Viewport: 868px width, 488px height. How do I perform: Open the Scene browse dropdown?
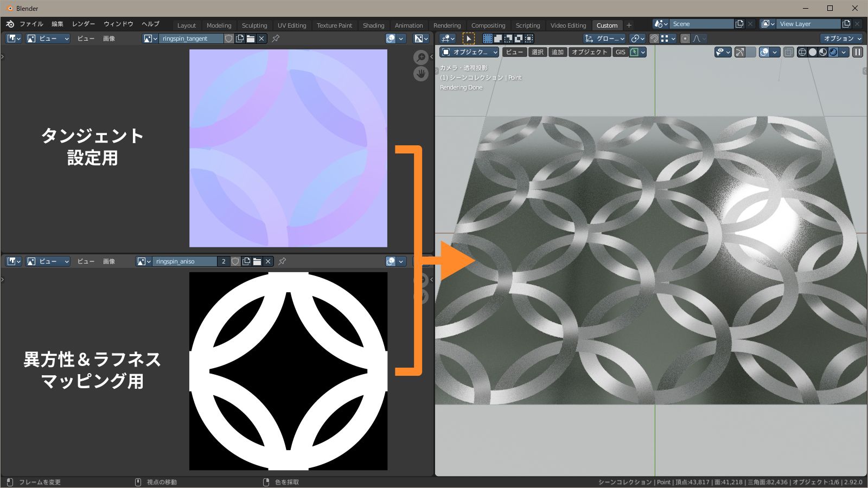point(661,24)
